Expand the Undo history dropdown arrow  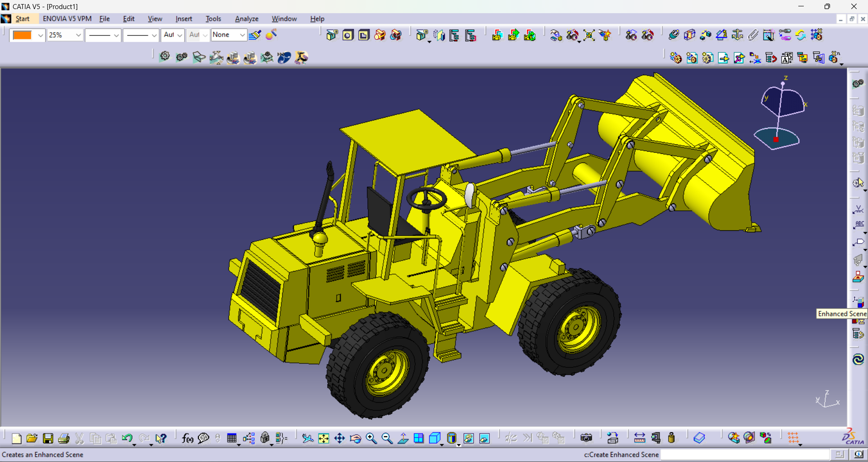click(x=134, y=444)
